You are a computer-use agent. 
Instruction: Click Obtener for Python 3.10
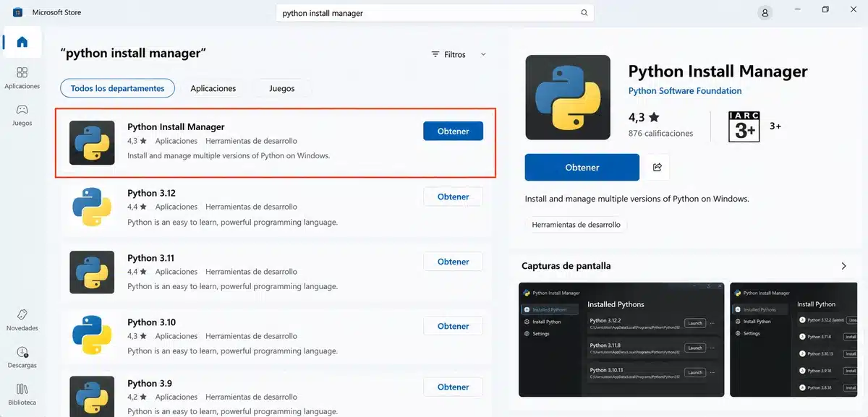[x=453, y=326]
